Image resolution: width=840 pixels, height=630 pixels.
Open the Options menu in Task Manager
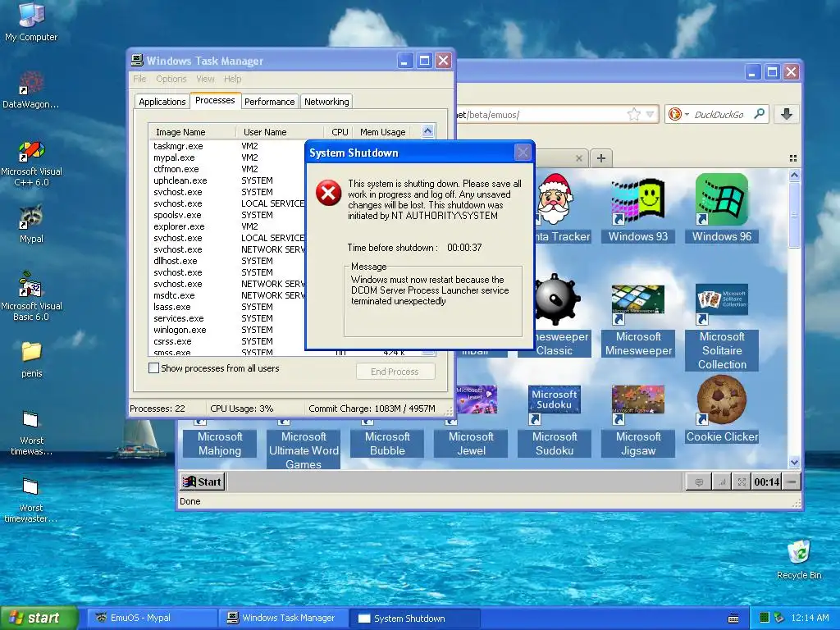pos(171,79)
